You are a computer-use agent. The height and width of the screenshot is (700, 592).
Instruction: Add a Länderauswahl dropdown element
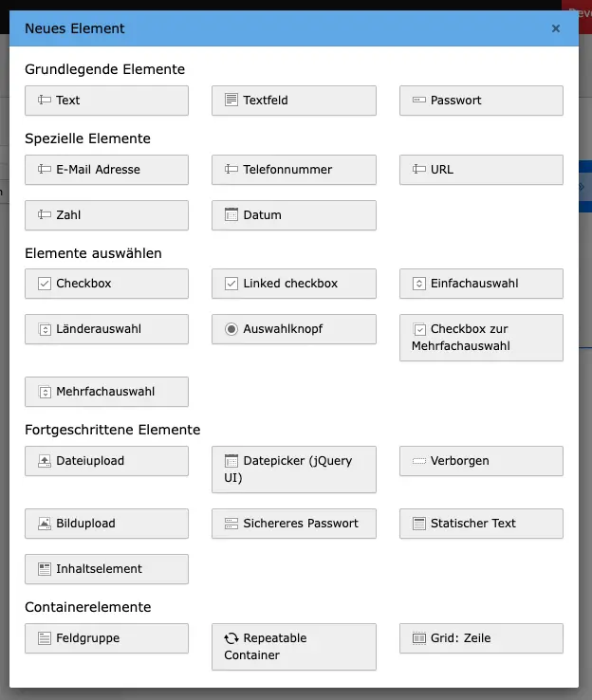[106, 329]
